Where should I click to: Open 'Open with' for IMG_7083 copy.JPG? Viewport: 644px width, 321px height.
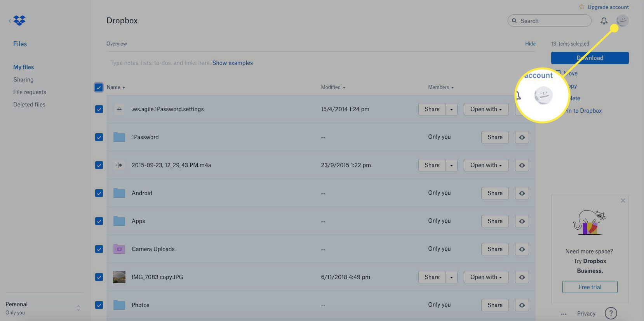[486, 277]
